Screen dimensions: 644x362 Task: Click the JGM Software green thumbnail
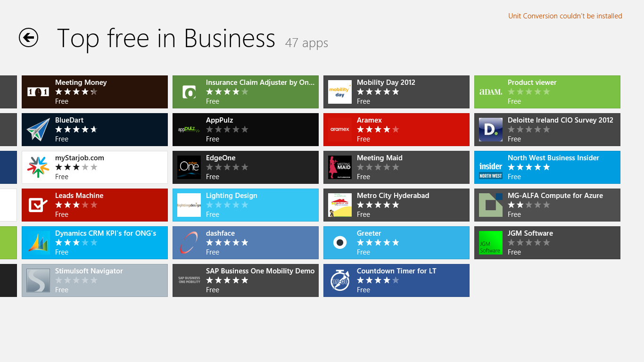(x=491, y=243)
